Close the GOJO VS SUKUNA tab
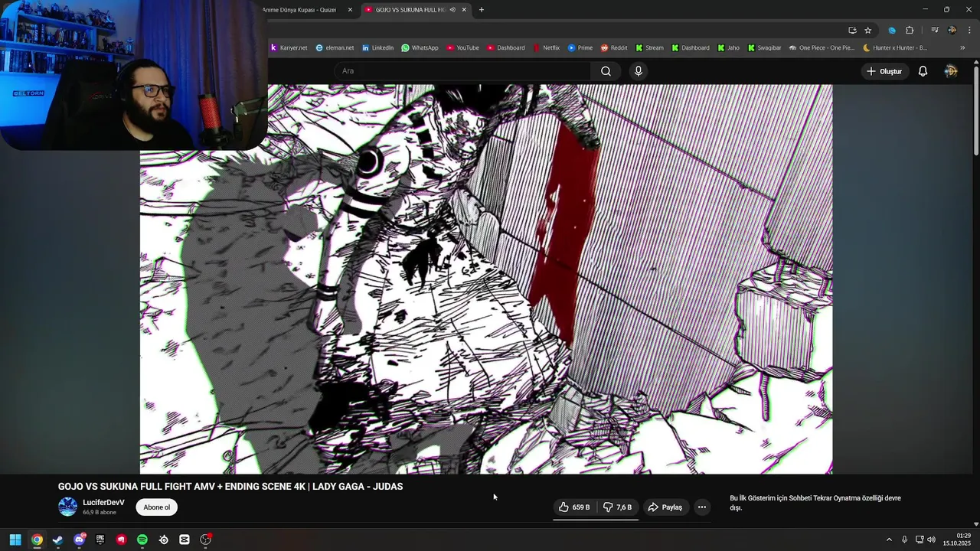The height and width of the screenshot is (551, 980). (x=464, y=10)
